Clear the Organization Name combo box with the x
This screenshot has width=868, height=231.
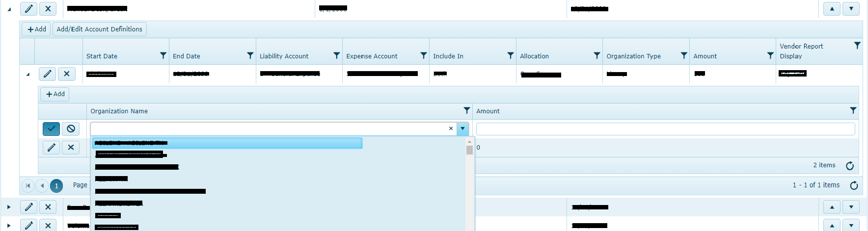451,128
